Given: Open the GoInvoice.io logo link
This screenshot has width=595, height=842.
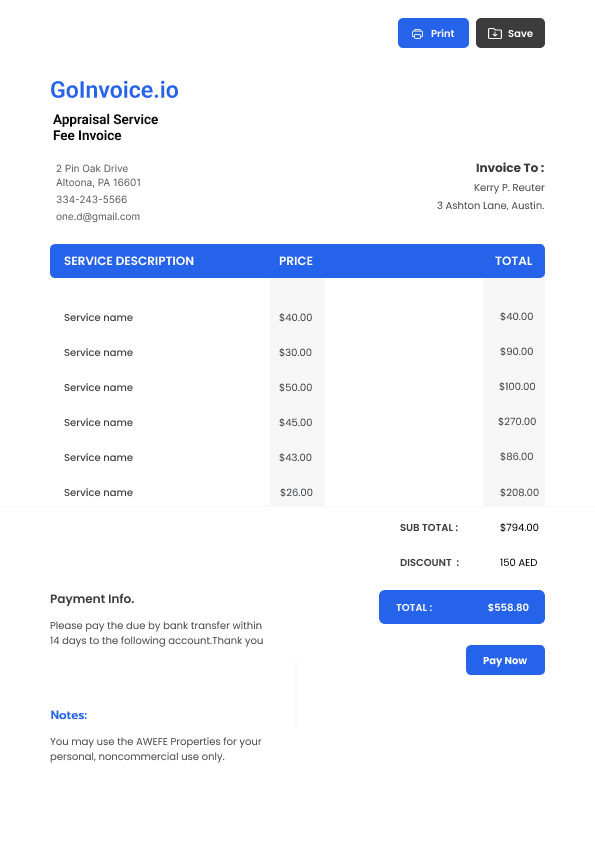Looking at the screenshot, I should (x=114, y=90).
